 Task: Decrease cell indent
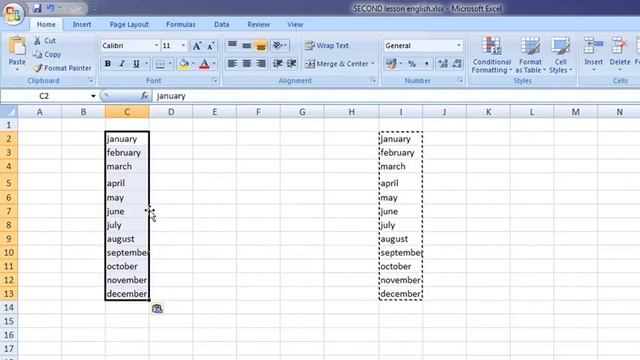(x=278, y=64)
